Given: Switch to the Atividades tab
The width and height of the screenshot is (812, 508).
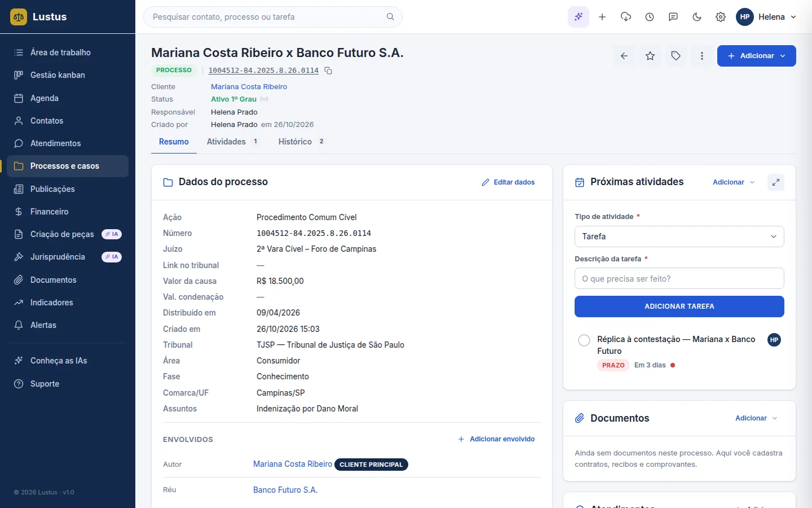Looking at the screenshot, I should pos(232,142).
